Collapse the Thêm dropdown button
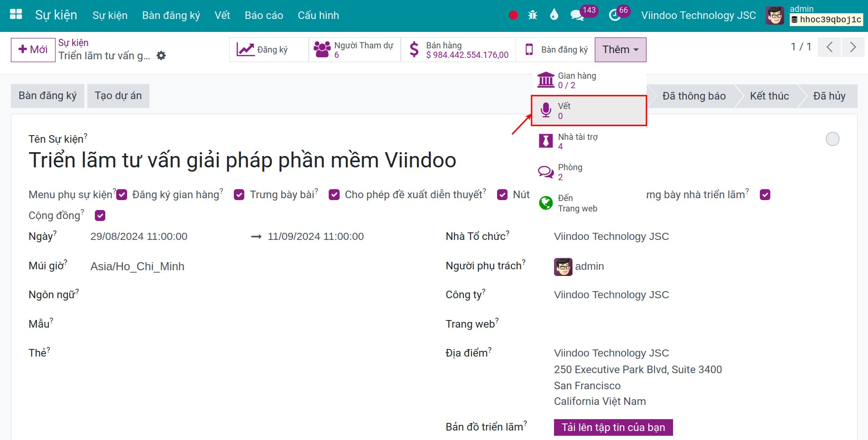The image size is (868, 440). pos(620,50)
